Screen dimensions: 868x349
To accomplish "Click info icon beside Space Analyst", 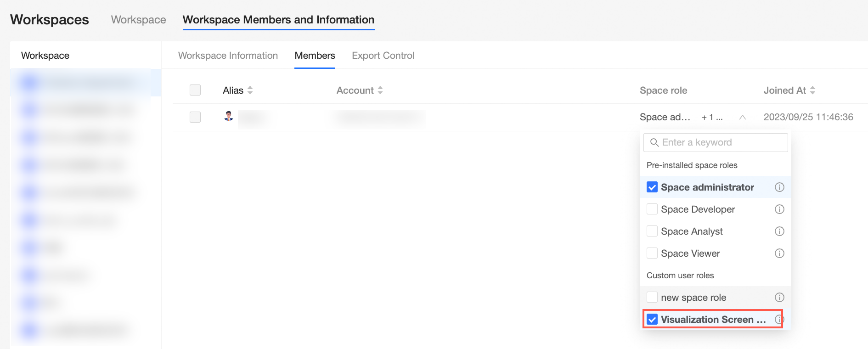I will pyautogui.click(x=779, y=231).
